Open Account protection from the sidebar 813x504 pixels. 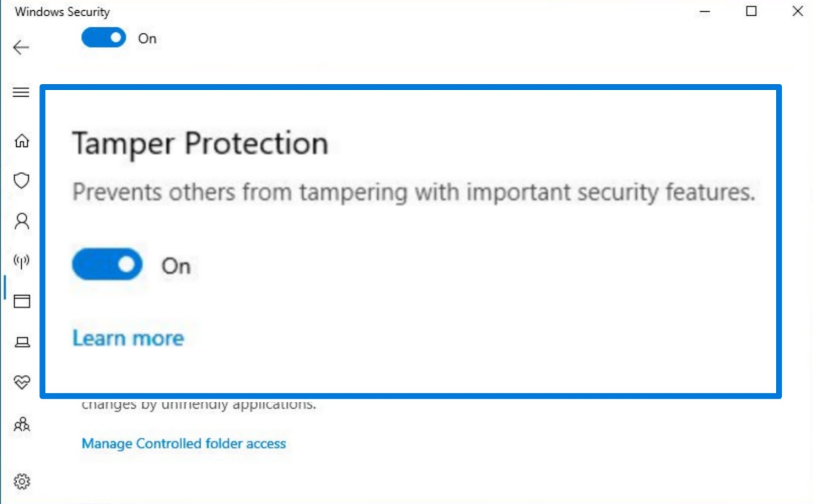(21, 222)
